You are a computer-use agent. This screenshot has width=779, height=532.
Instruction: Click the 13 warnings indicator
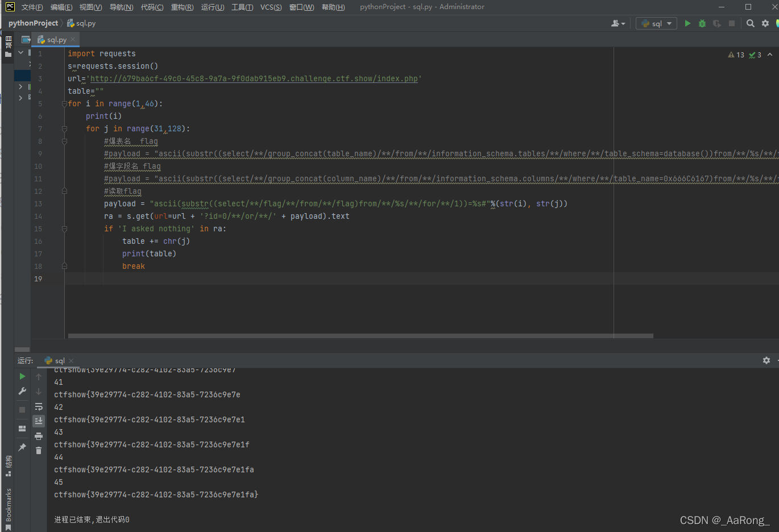pos(736,55)
